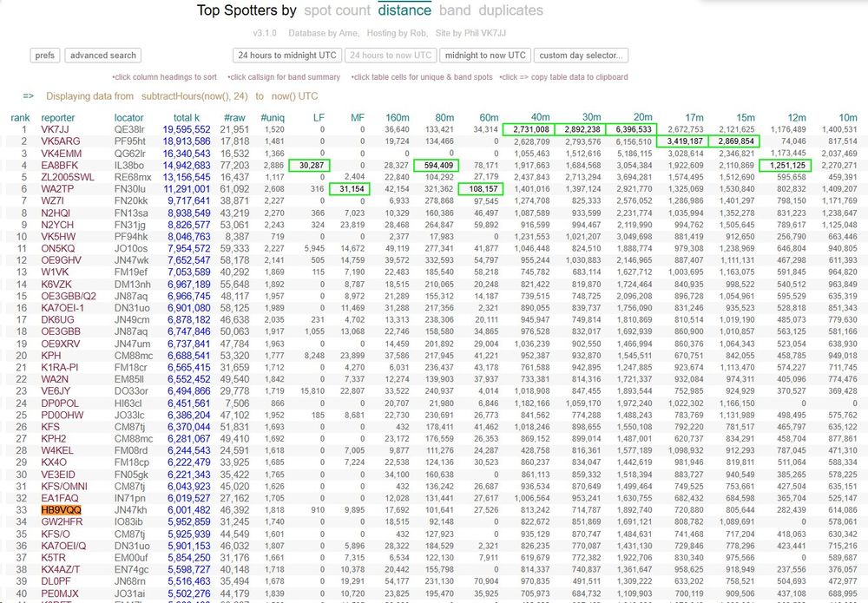
Task: Click highlighted 17m cell 3,419,187
Action: click(x=682, y=141)
